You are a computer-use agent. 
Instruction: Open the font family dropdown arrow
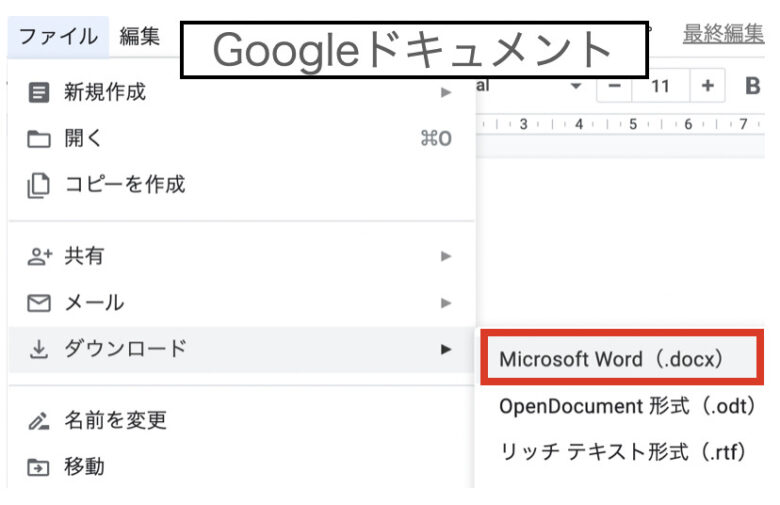(576, 86)
